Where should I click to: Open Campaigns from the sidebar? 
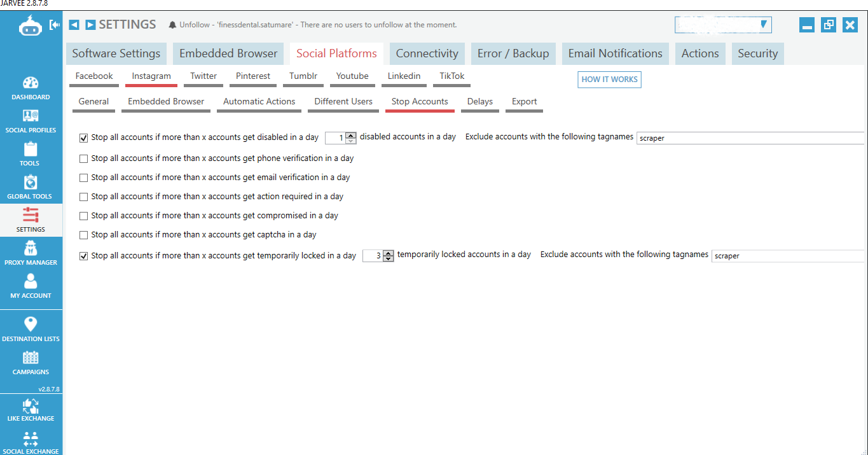31,363
